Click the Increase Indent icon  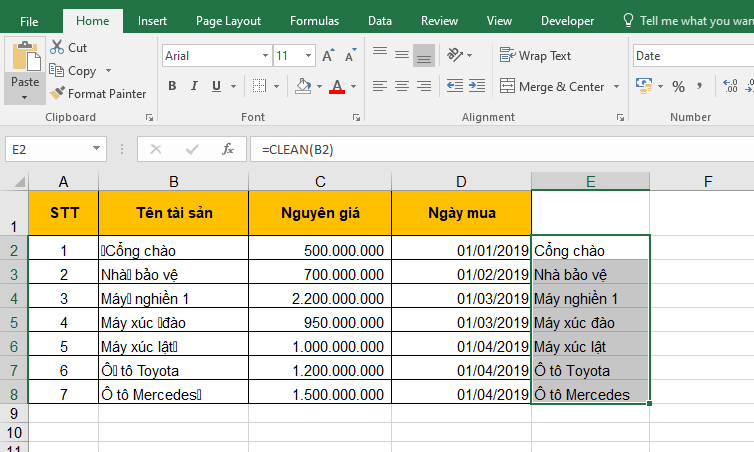tap(479, 86)
